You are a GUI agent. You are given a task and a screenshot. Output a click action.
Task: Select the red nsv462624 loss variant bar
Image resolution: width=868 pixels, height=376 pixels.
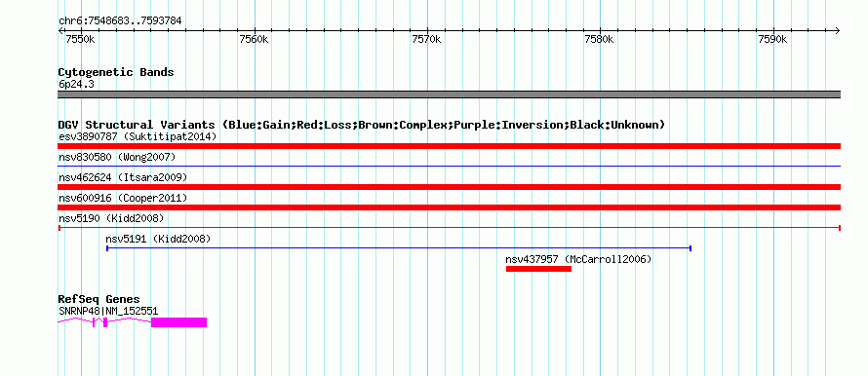(449, 187)
